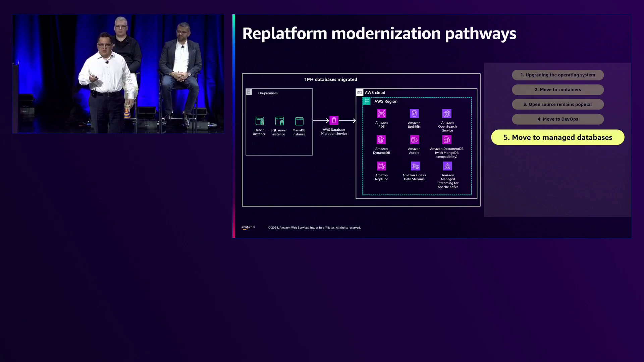Click the copyright notice in the footer
The image size is (644, 362).
(314, 228)
